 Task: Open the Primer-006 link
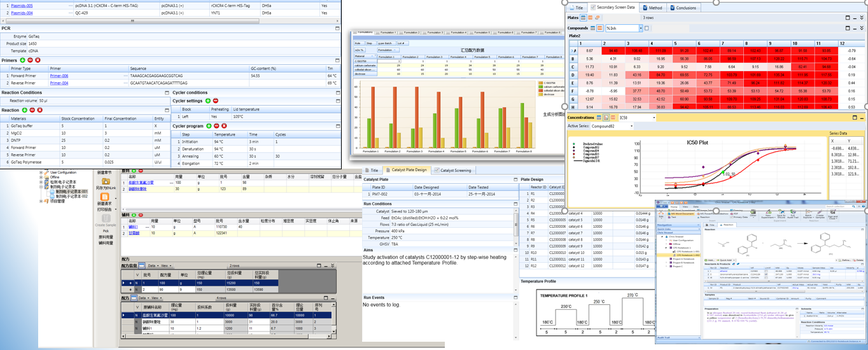tap(59, 76)
